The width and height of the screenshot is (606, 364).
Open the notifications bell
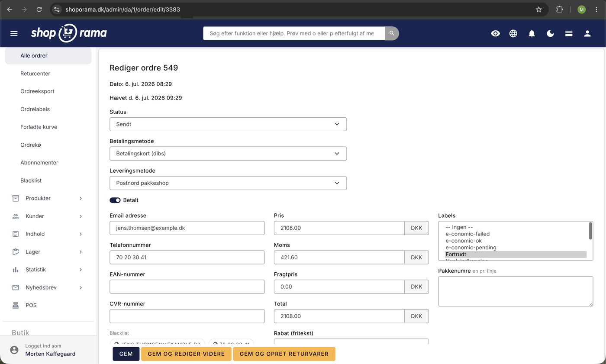click(532, 33)
